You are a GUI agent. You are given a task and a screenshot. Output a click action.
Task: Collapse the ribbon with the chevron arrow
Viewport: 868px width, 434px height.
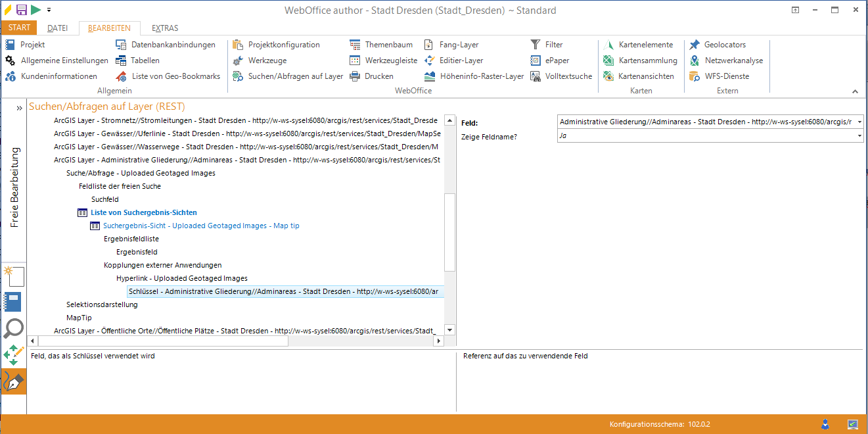point(855,91)
